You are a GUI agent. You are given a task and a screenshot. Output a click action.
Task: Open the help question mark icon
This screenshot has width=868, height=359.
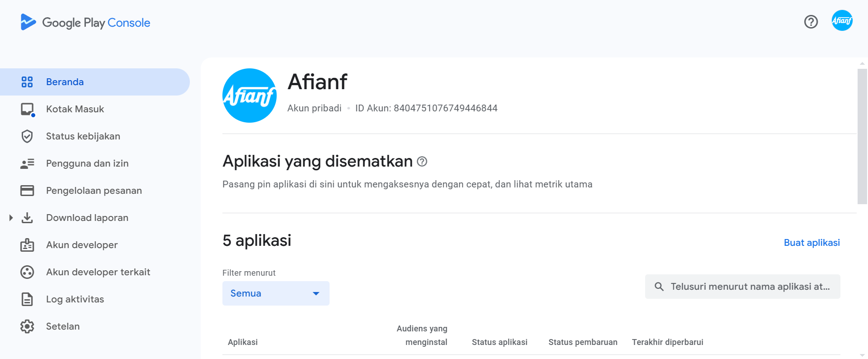[x=811, y=22]
